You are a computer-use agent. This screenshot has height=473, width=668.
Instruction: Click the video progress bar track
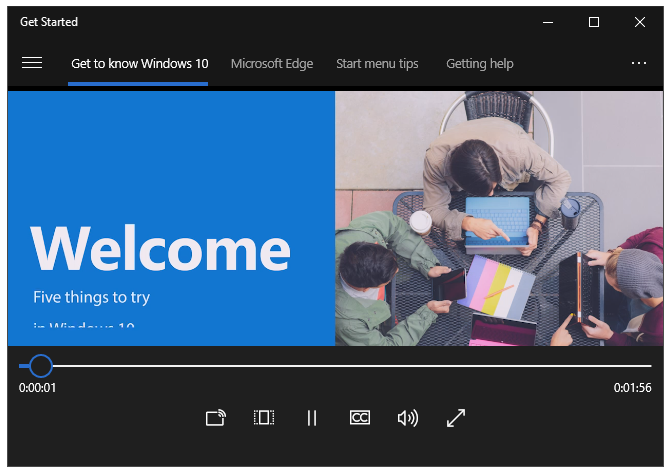(335, 366)
